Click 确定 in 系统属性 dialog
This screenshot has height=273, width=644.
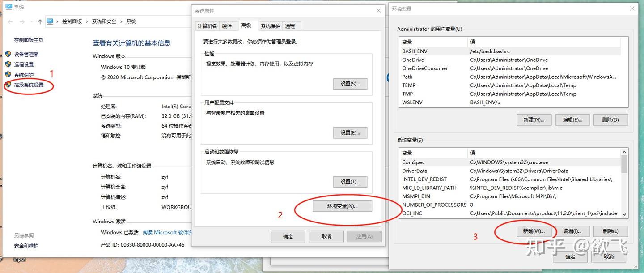pyautogui.click(x=288, y=236)
